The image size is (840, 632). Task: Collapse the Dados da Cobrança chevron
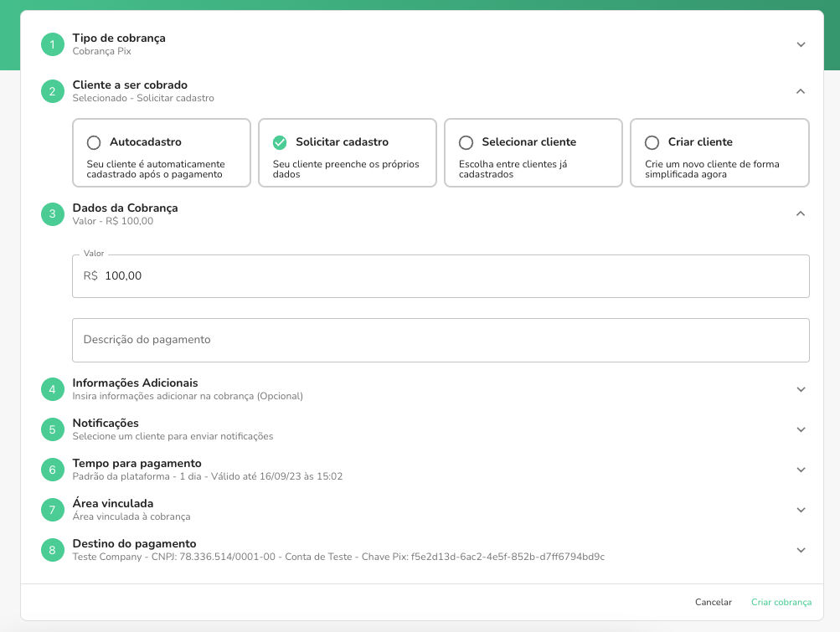click(x=801, y=214)
